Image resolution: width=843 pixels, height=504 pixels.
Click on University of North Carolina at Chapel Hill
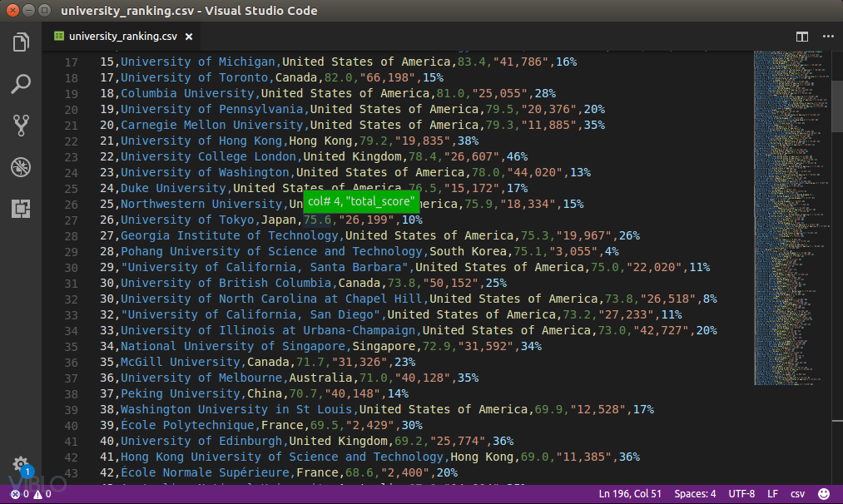click(271, 299)
